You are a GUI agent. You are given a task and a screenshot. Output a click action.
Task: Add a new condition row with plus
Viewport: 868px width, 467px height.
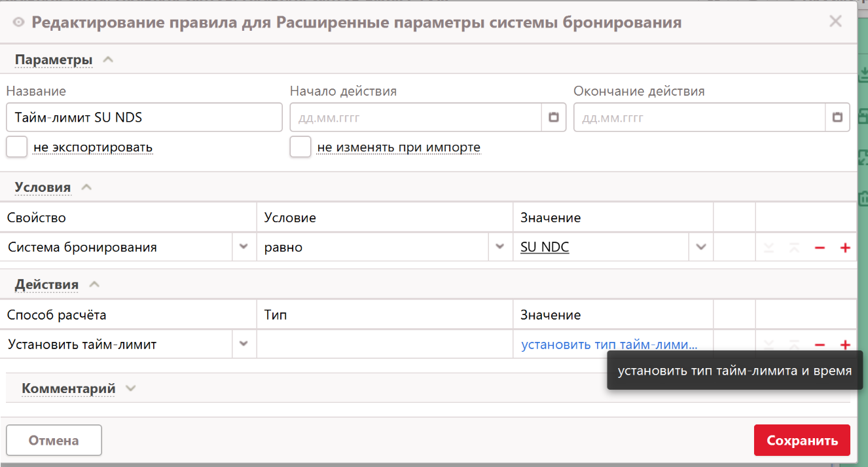click(x=845, y=248)
